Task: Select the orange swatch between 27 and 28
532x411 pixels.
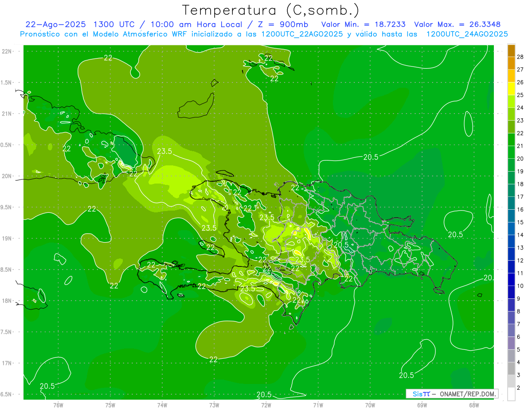Action: pos(511,63)
